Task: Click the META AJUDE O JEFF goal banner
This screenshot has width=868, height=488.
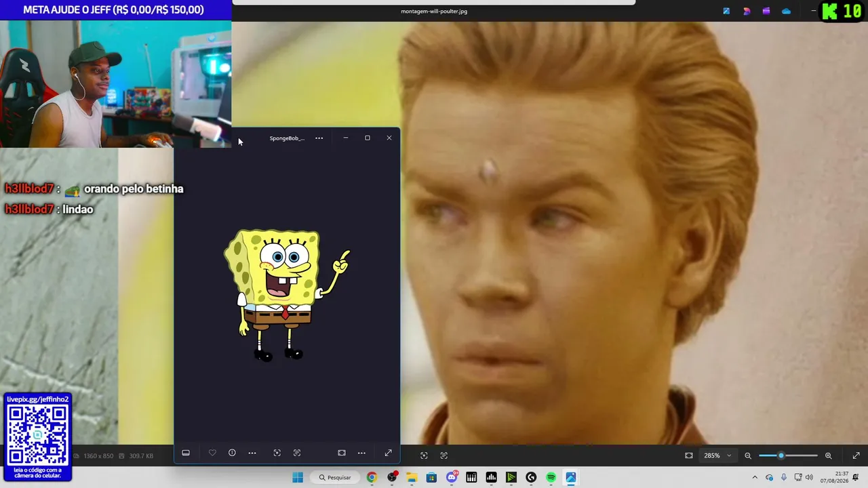Action: [x=116, y=9]
